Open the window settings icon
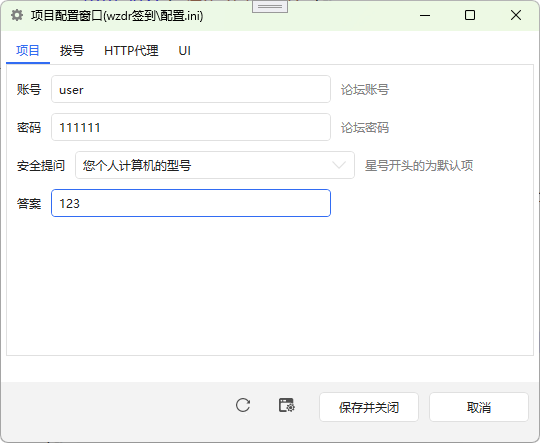This screenshot has height=443, width=540. [x=287, y=405]
